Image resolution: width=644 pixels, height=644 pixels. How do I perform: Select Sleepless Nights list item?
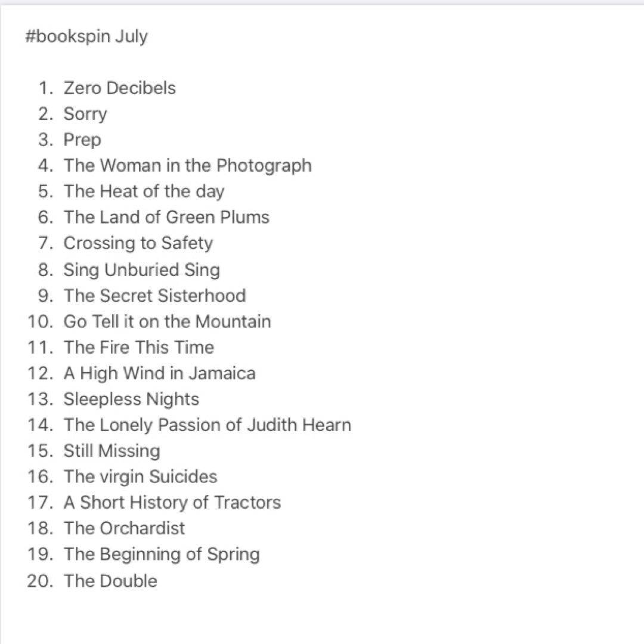tap(131, 399)
